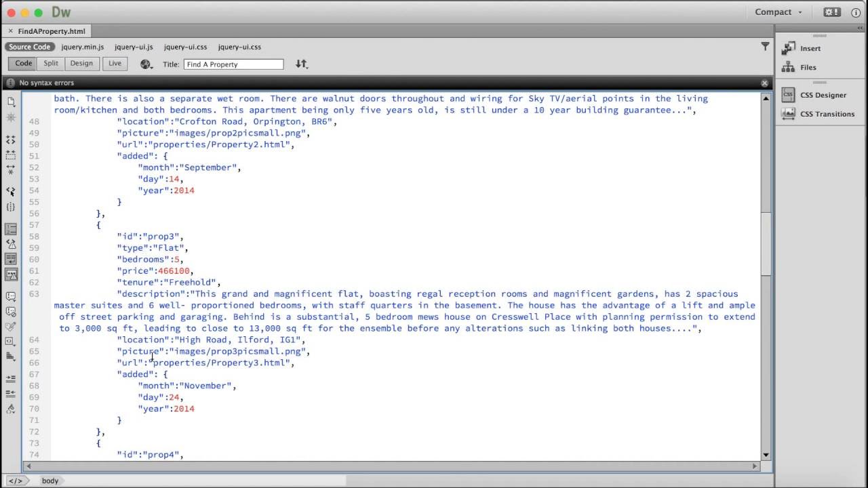Click the code view scroll up arrow
Screen dimensions: 868x488
[x=766, y=99]
